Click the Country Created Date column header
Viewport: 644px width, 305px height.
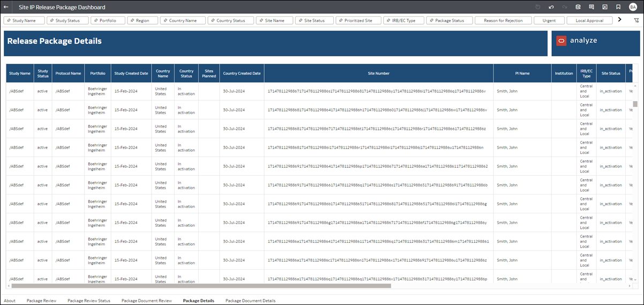(x=242, y=73)
